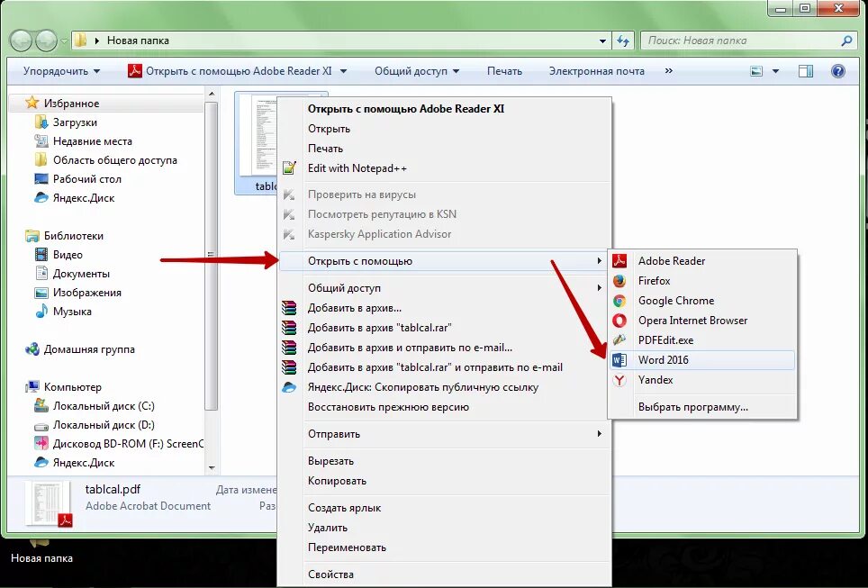The height and width of the screenshot is (588, 868).
Task: Select Восстановить прежнюю версию
Action: pos(444,407)
